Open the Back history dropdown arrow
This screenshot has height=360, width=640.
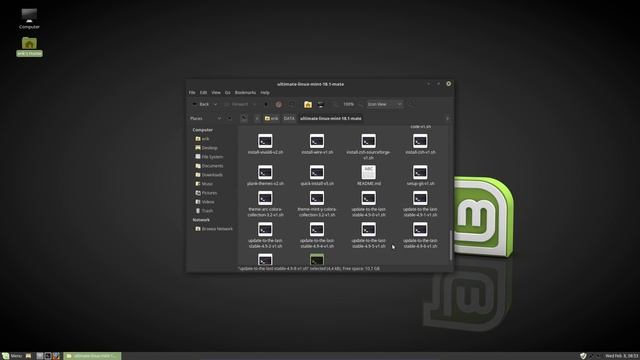[x=216, y=104]
